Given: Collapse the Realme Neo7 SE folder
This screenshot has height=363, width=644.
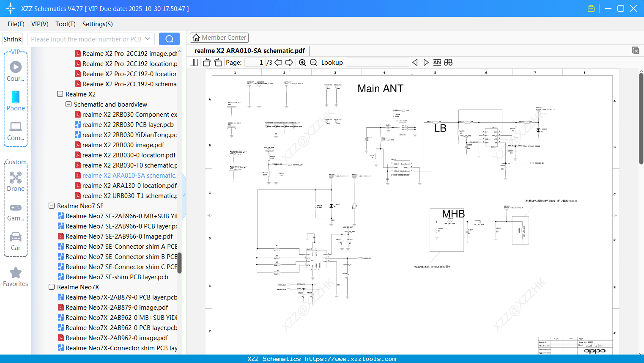Looking at the screenshot, I should (x=52, y=206).
